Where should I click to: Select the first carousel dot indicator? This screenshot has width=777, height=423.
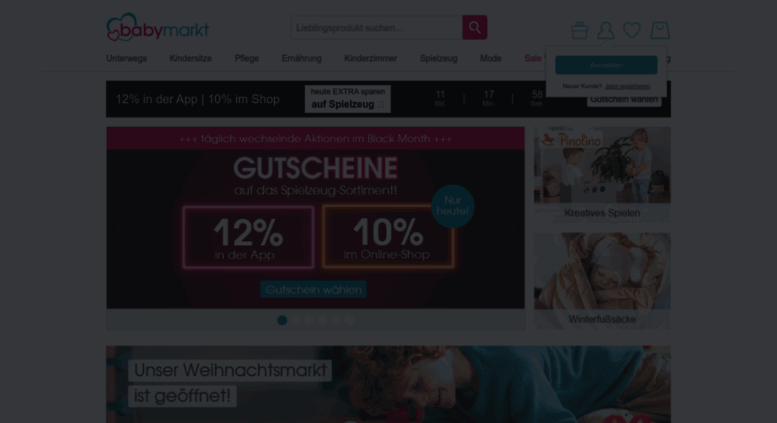point(282,320)
